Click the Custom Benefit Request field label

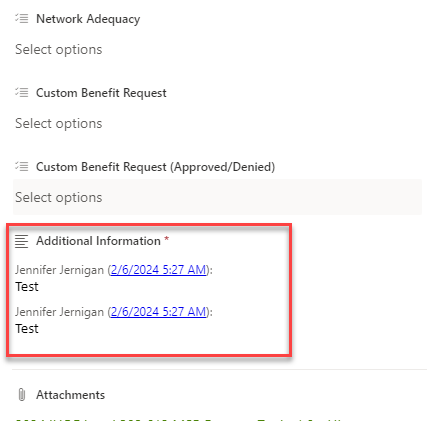tap(101, 93)
